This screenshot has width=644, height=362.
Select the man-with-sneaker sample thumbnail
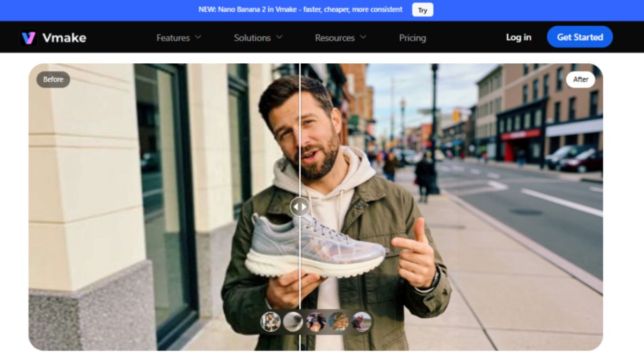coord(270,322)
